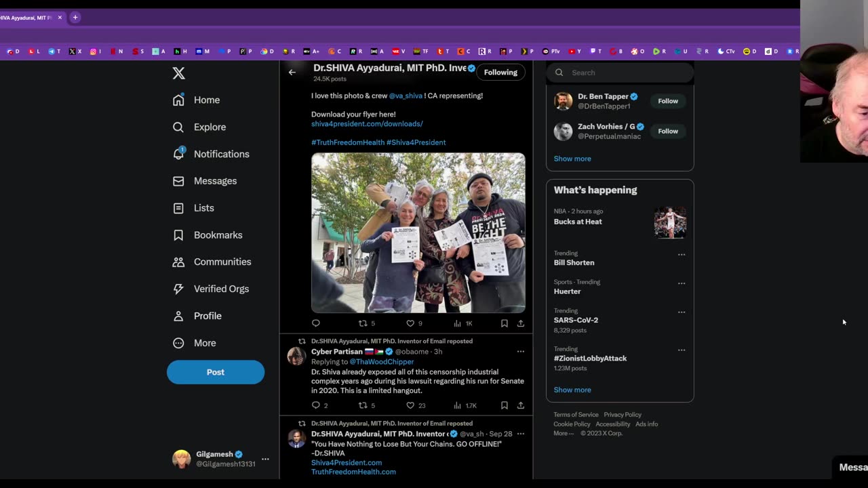The height and width of the screenshot is (488, 868).
Task: Open a new browser tab
Action: 75,18
